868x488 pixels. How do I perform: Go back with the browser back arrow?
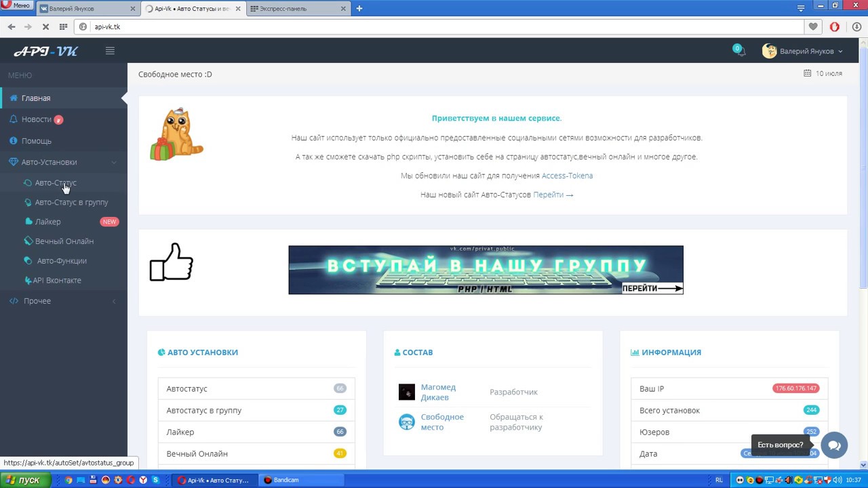coord(12,26)
